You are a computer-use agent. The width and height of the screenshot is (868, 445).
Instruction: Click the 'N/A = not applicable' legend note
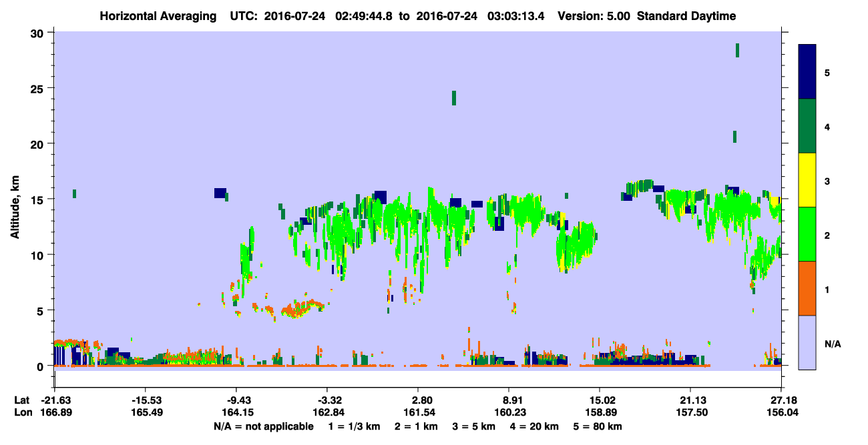[263, 426]
